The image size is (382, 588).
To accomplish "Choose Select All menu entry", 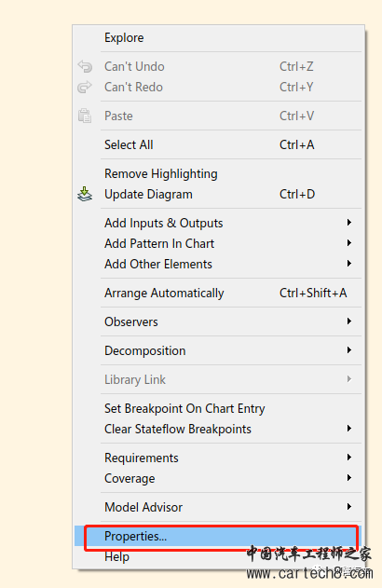I will coord(218,144).
